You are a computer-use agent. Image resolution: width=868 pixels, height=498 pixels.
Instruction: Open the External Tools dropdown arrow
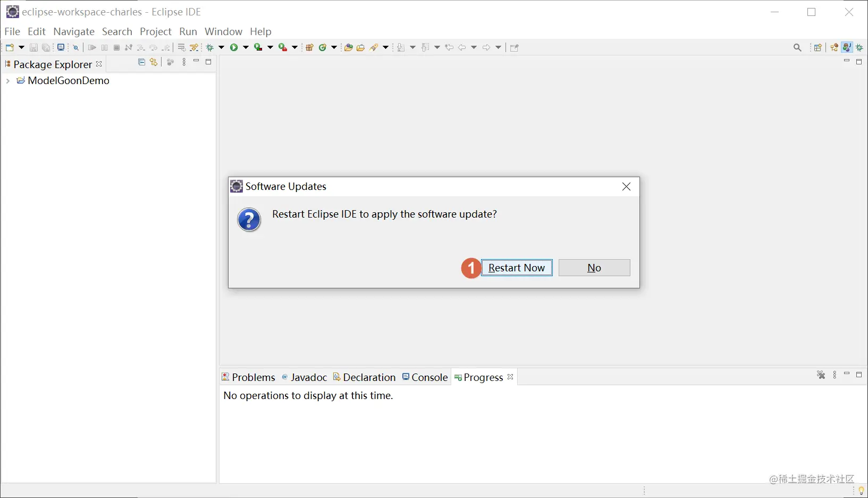294,47
